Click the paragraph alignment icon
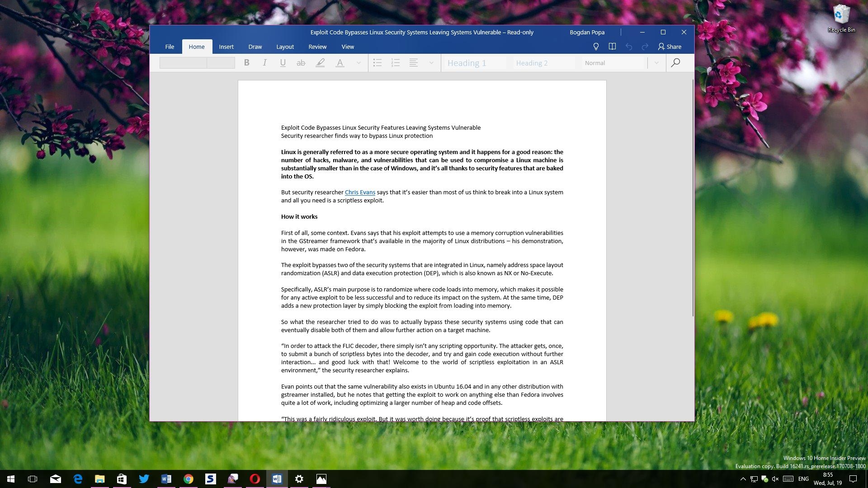The image size is (868, 488). pyautogui.click(x=413, y=63)
